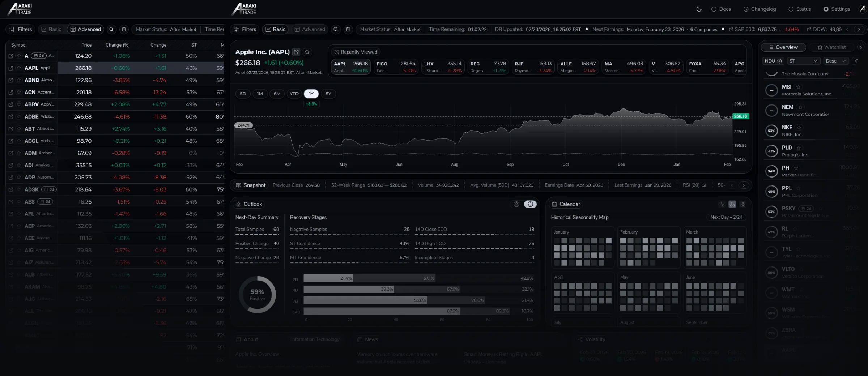This screenshot has width=868, height=376.
Task: Advance Snapshot stats with right chevron
Action: (744, 185)
